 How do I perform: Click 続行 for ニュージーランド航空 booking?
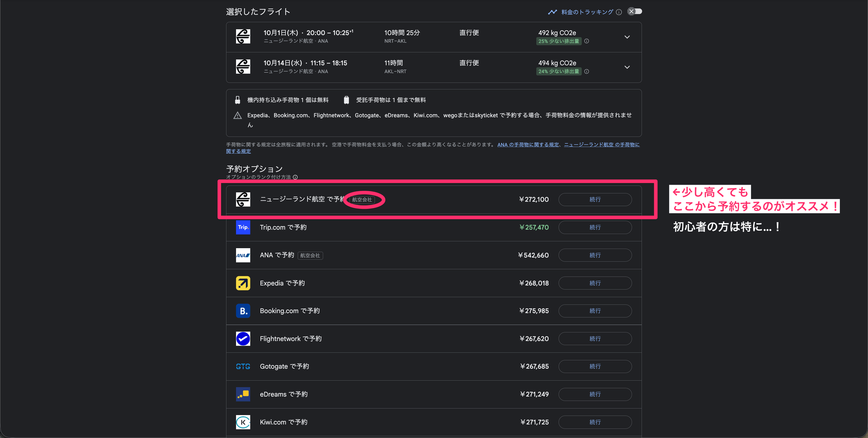coord(595,200)
